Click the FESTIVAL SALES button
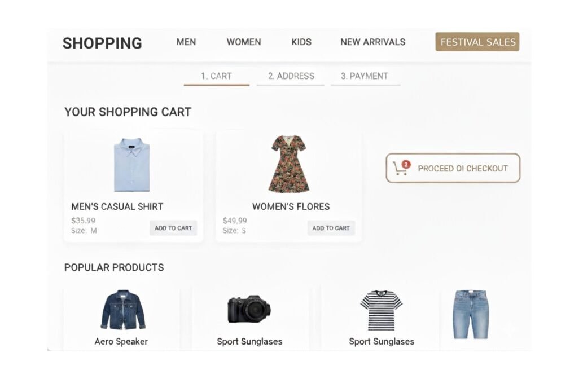 pyautogui.click(x=477, y=42)
